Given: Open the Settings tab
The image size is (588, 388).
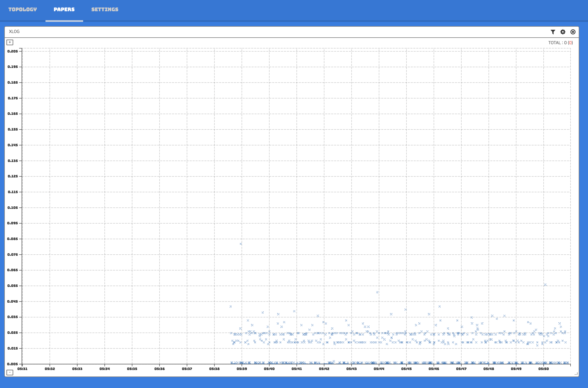Looking at the screenshot, I should (x=105, y=10).
